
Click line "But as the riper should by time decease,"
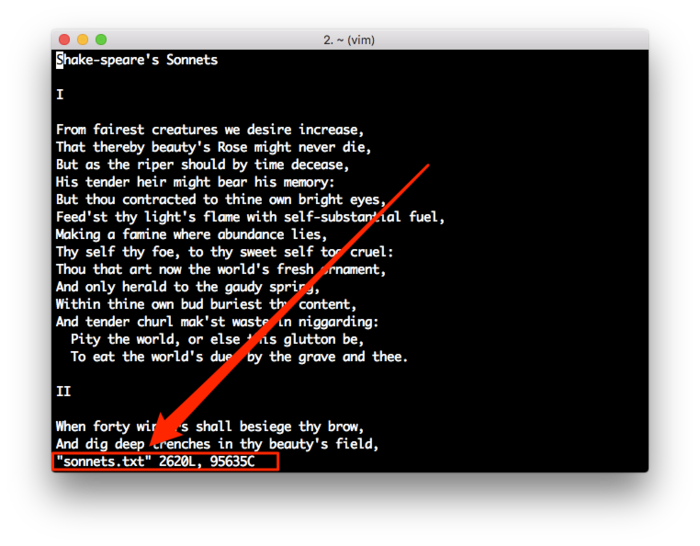[202, 165]
